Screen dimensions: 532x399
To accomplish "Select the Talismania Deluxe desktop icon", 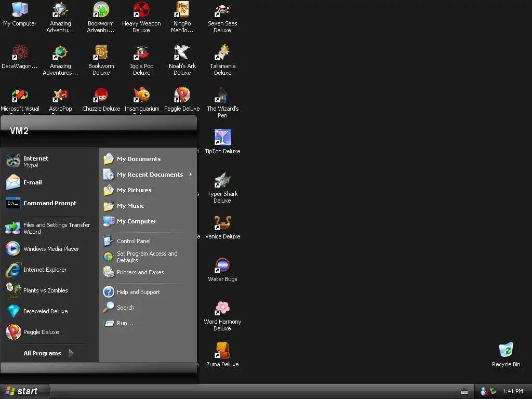I will 222,60.
